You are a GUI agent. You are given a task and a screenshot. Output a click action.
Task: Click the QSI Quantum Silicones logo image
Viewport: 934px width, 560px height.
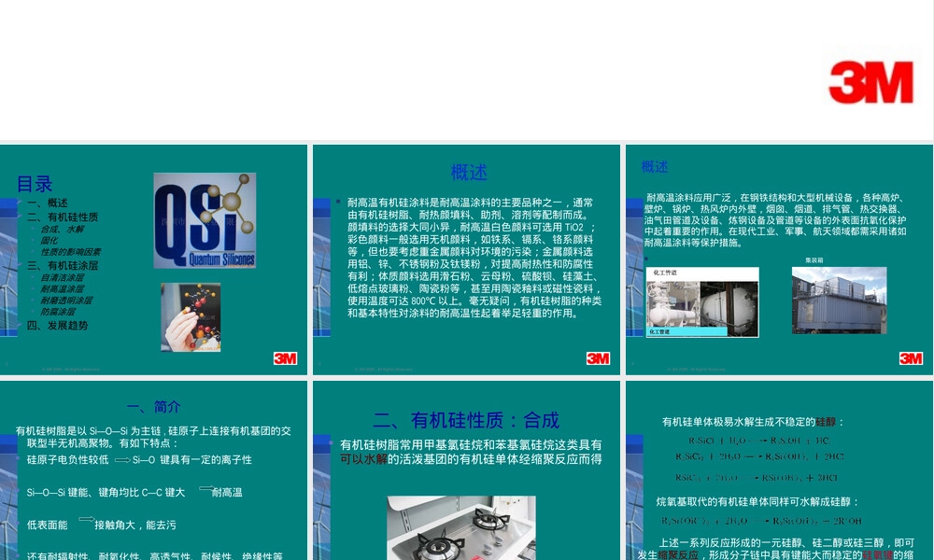[x=205, y=220]
